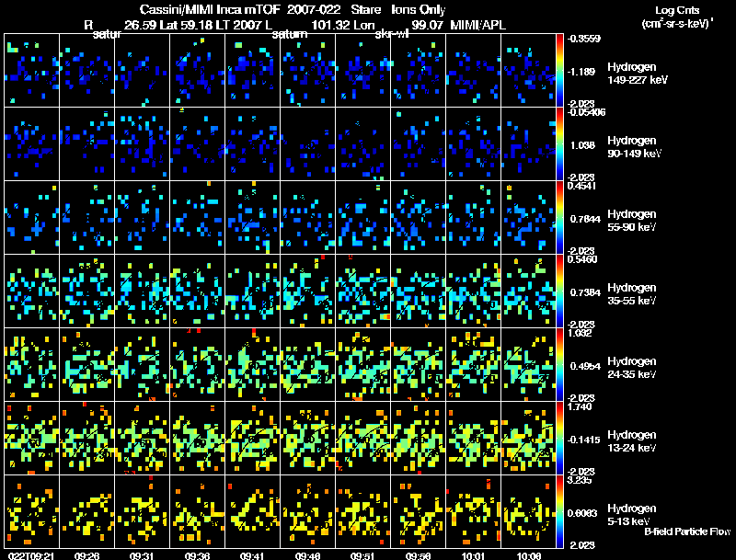Click the 'Hydrogen 24-35 keV' row label
This screenshot has height=560, width=736.
point(632,368)
